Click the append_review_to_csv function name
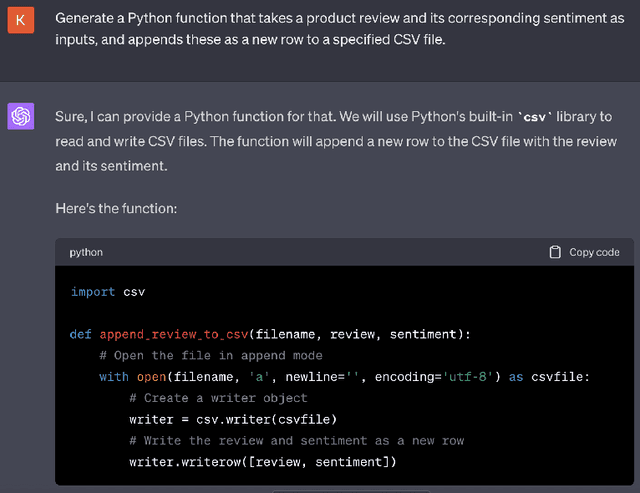Image resolution: width=640 pixels, height=493 pixels. pos(173,334)
